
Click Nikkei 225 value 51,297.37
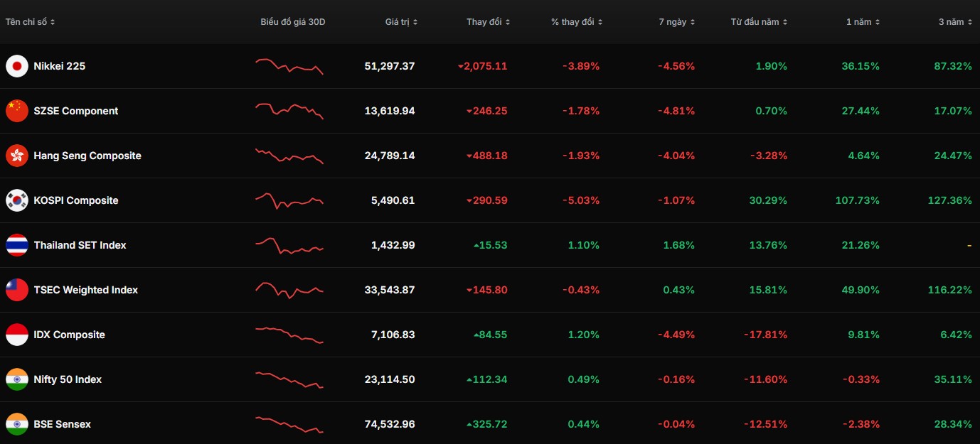[x=390, y=66]
